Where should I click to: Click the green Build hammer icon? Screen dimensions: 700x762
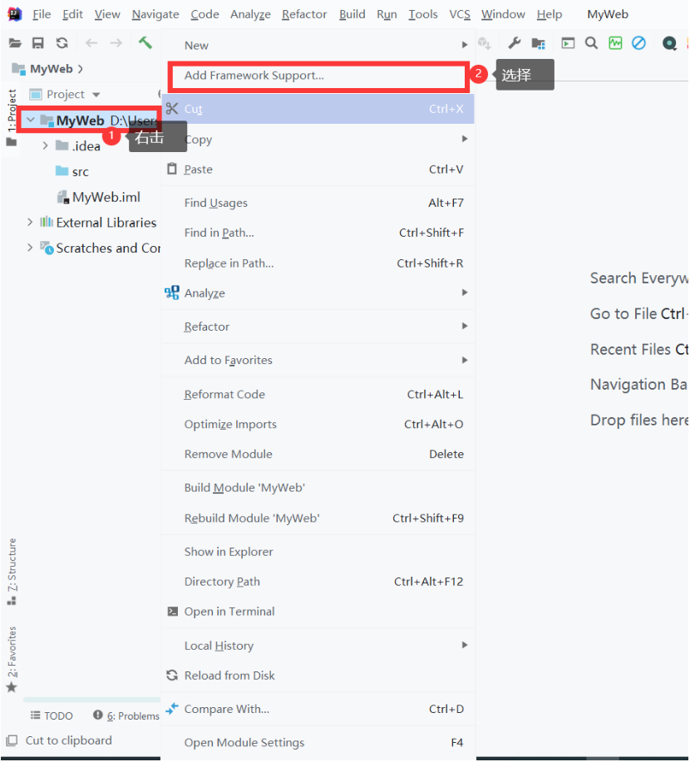tap(145, 42)
